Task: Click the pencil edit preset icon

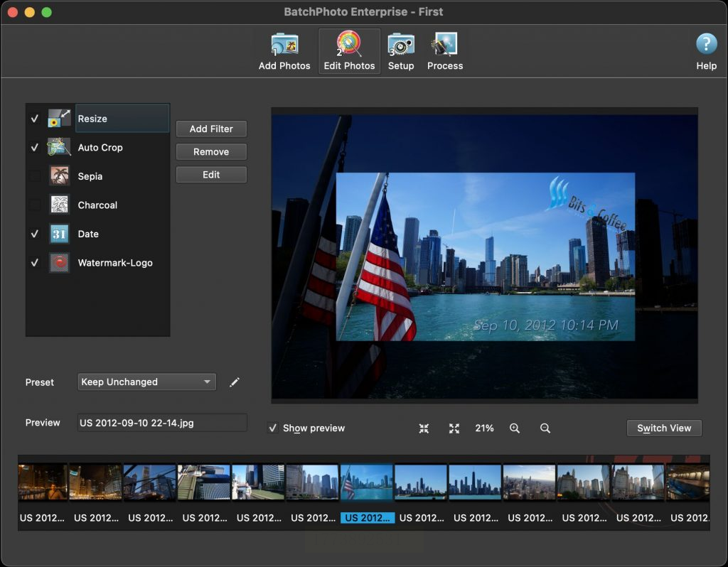Action: click(235, 382)
